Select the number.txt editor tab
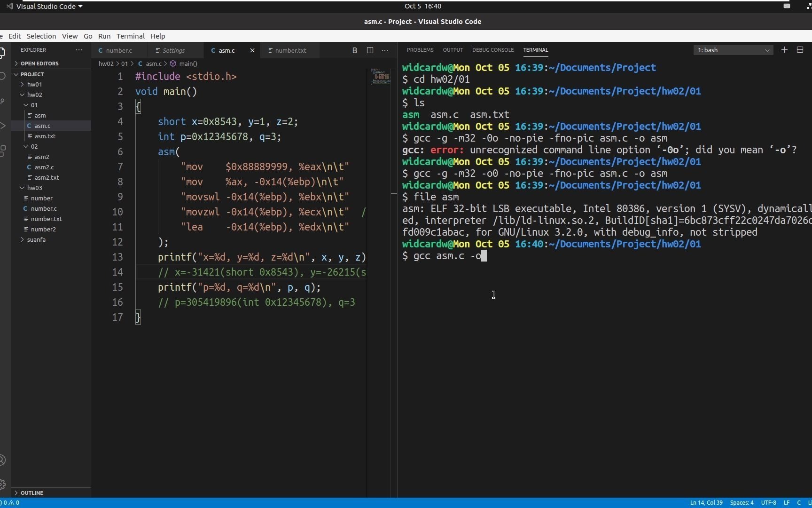This screenshot has width=812, height=508. click(x=291, y=50)
